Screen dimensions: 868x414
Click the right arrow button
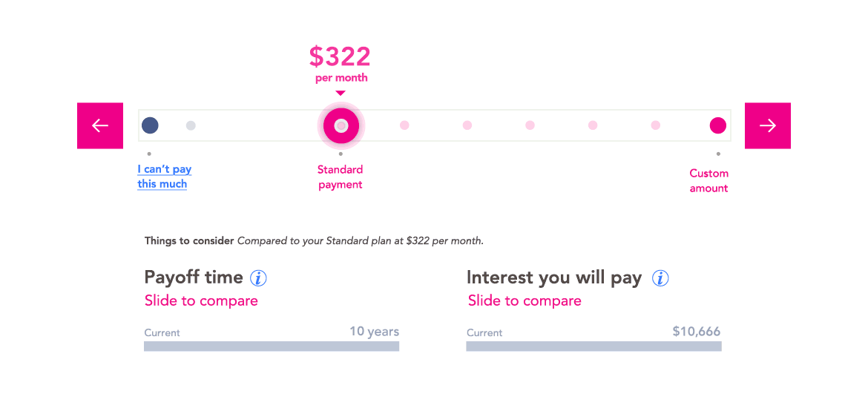pyautogui.click(x=767, y=125)
